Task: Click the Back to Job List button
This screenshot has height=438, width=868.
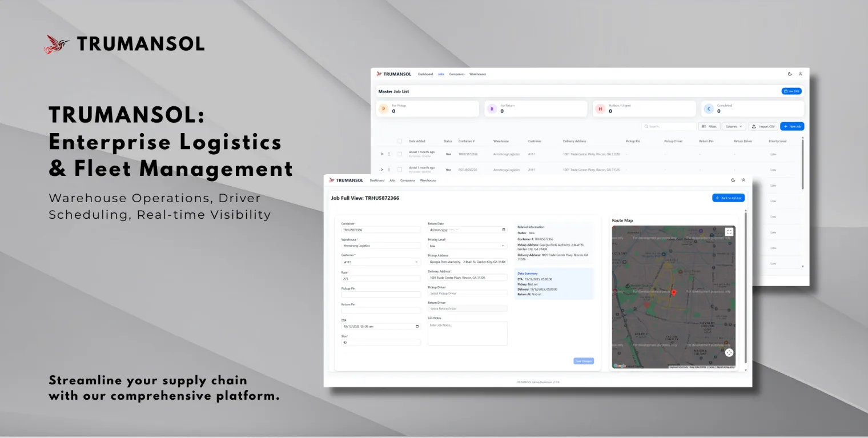Action: click(x=728, y=198)
